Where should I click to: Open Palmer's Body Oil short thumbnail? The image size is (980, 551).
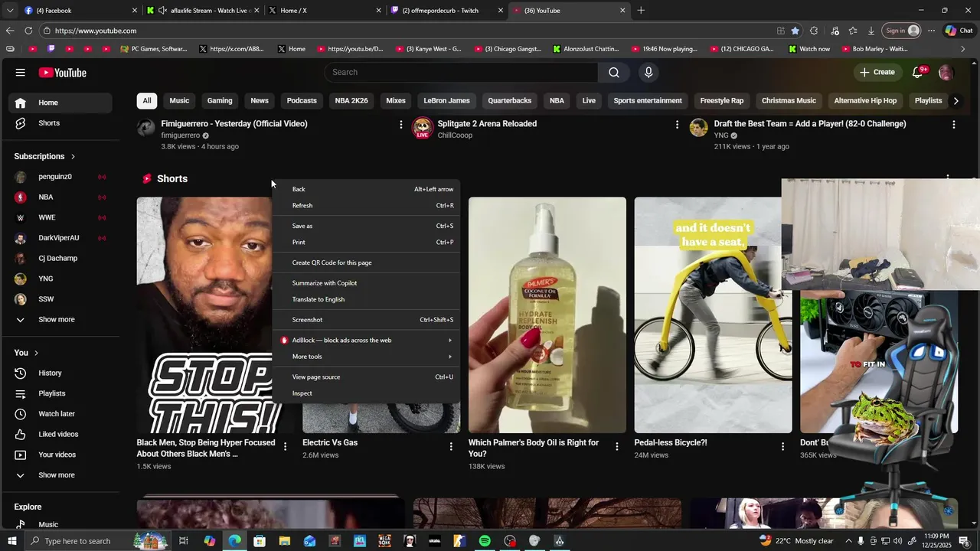547,315
